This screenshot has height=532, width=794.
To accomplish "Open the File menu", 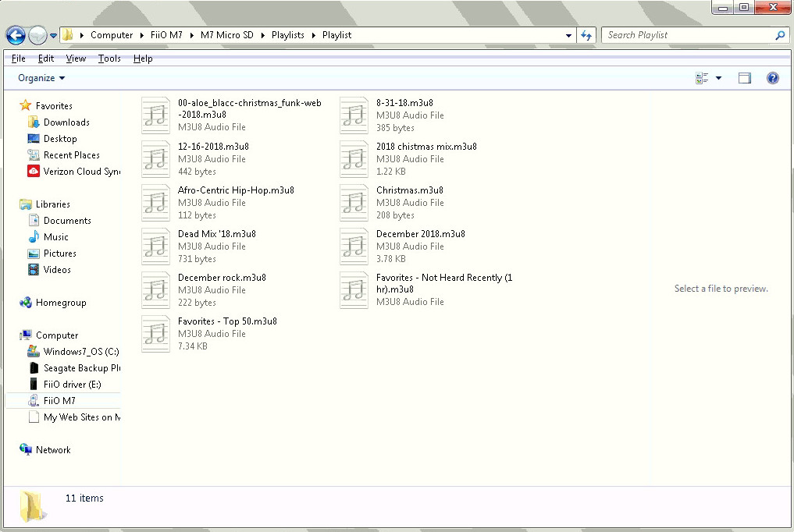I will pyautogui.click(x=18, y=59).
